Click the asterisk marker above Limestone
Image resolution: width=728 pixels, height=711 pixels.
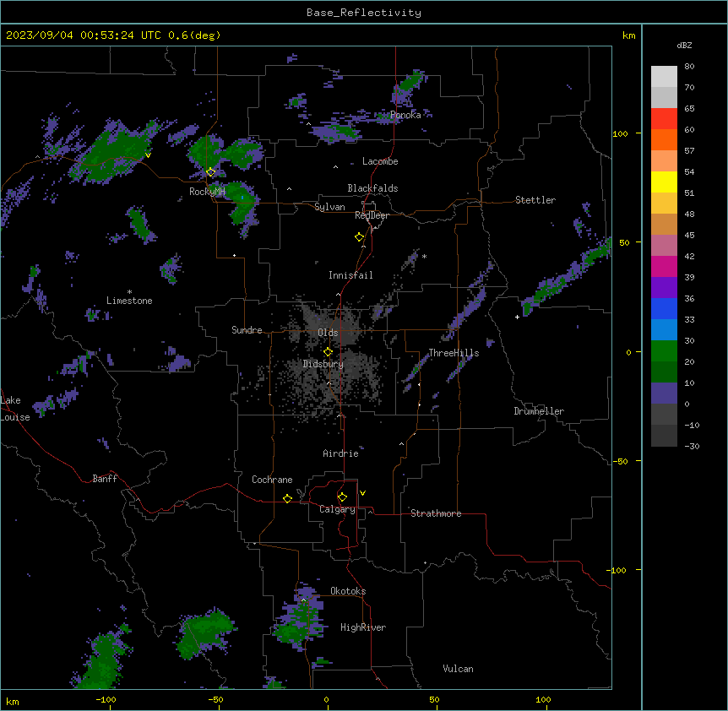pyautogui.click(x=129, y=292)
